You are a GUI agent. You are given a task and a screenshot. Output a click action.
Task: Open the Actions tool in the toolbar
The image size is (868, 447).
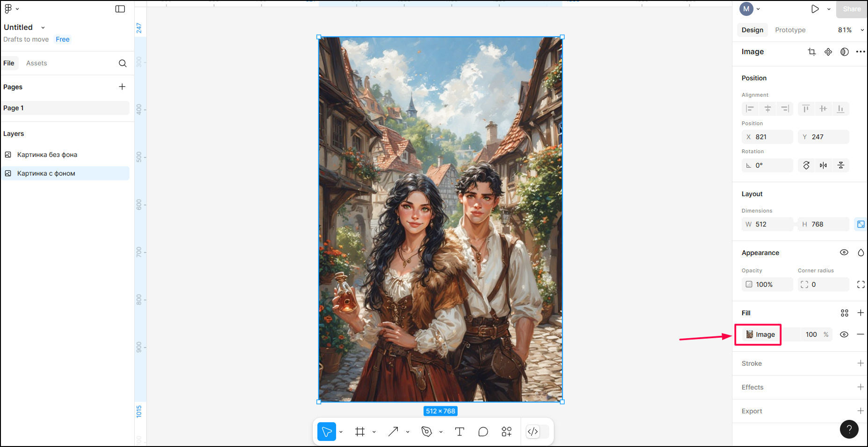[507, 432]
